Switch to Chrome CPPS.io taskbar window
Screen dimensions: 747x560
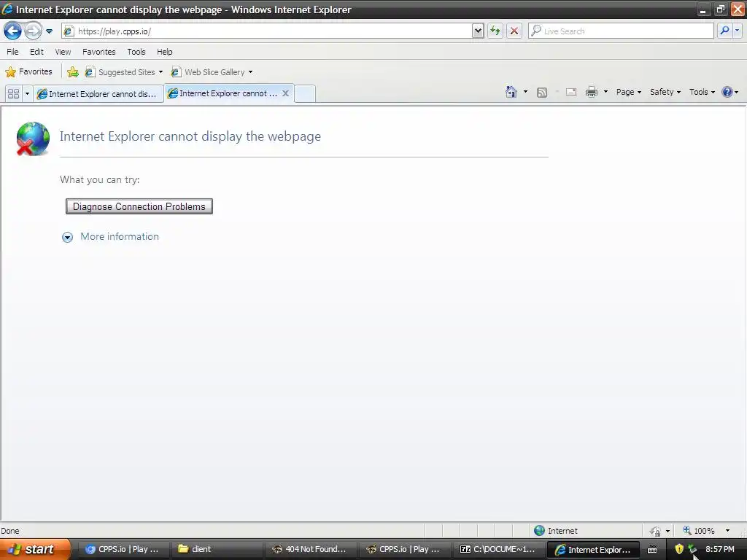click(x=122, y=549)
